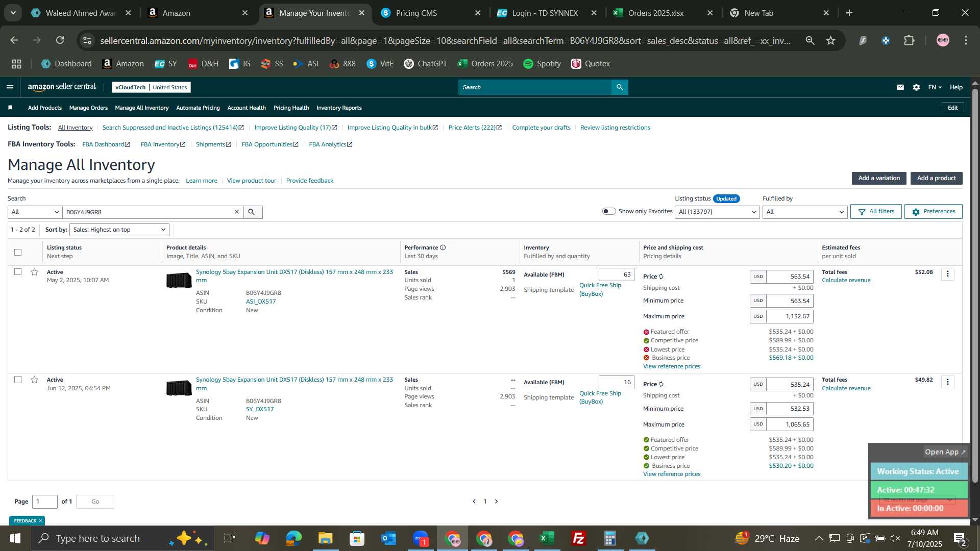Switch to Pricing CMS tab
The width and height of the screenshot is (980, 551).
tap(430, 13)
